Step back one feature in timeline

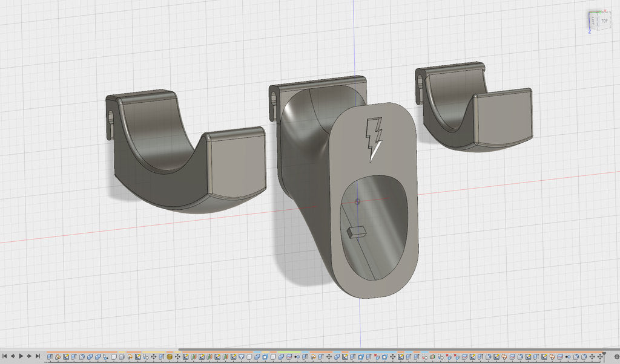click(x=12, y=357)
